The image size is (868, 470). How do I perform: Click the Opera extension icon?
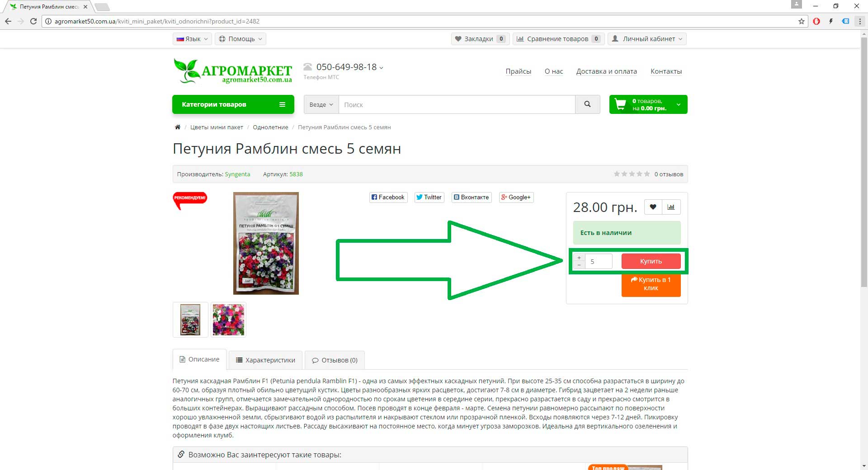(x=816, y=21)
